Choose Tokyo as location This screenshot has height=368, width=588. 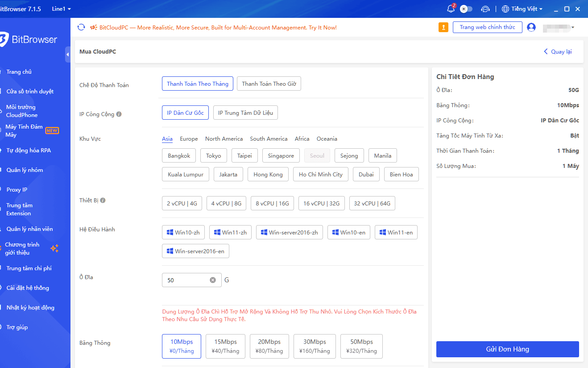point(214,156)
